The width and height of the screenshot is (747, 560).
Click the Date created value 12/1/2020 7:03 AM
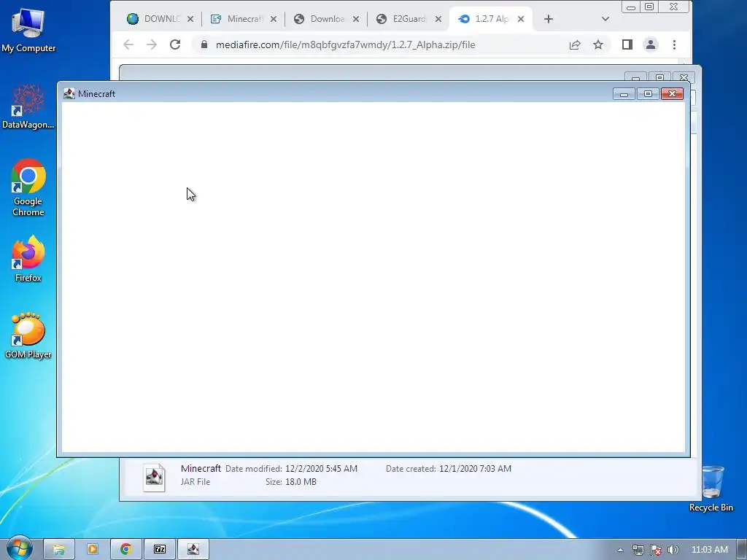pyautogui.click(x=475, y=469)
